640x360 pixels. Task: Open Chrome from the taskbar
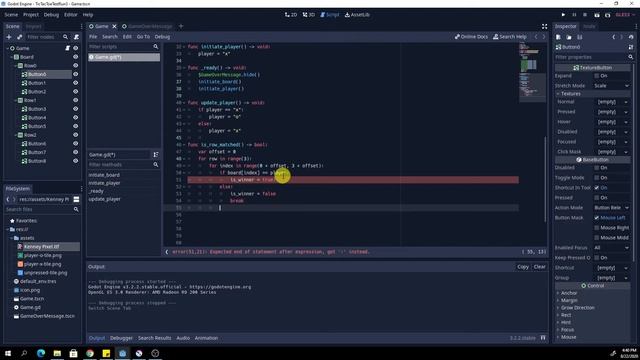[90, 353]
